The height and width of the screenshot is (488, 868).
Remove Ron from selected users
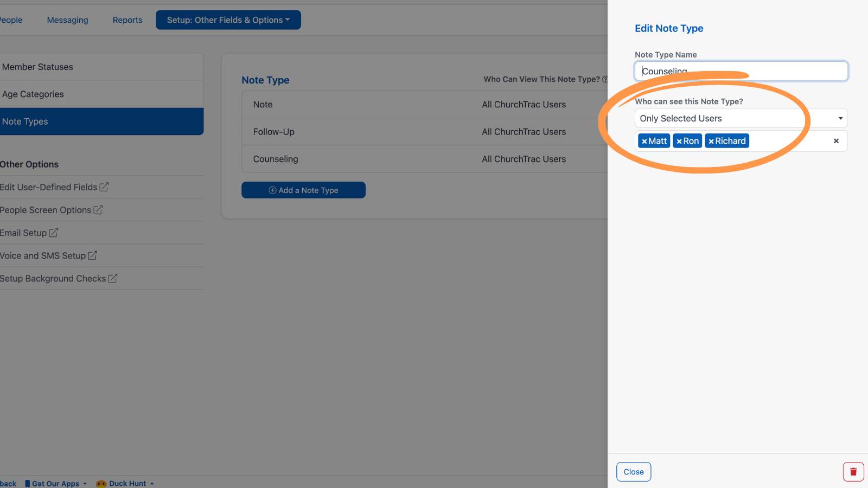[x=679, y=141]
